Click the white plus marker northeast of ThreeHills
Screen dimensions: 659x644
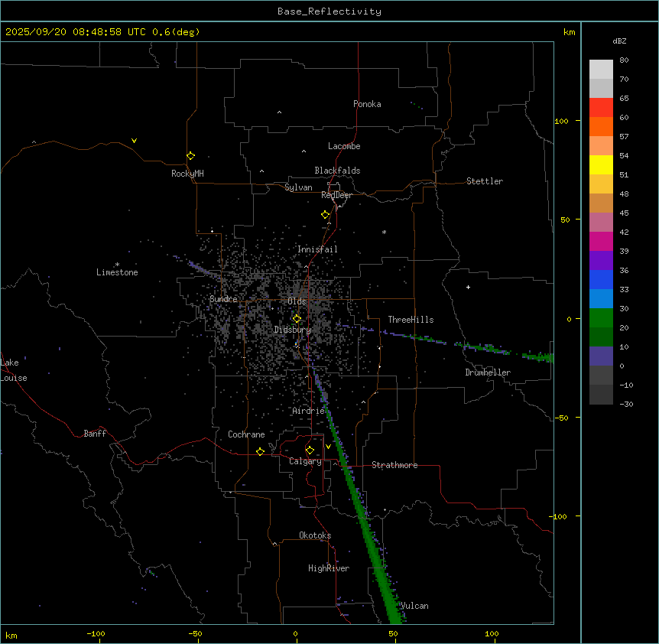468,287
